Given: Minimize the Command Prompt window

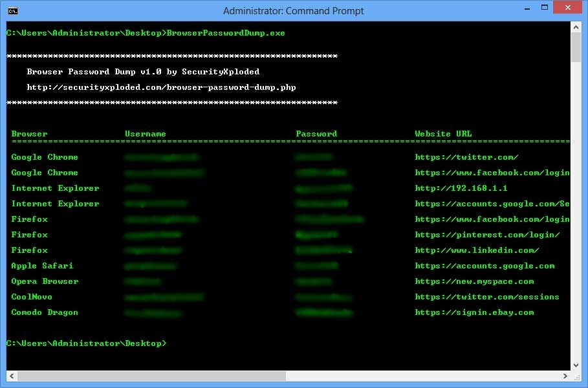Looking at the screenshot, I should (526, 7).
